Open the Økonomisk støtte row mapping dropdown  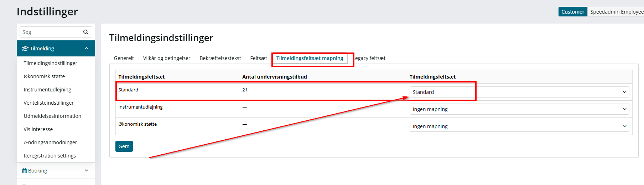click(519, 126)
